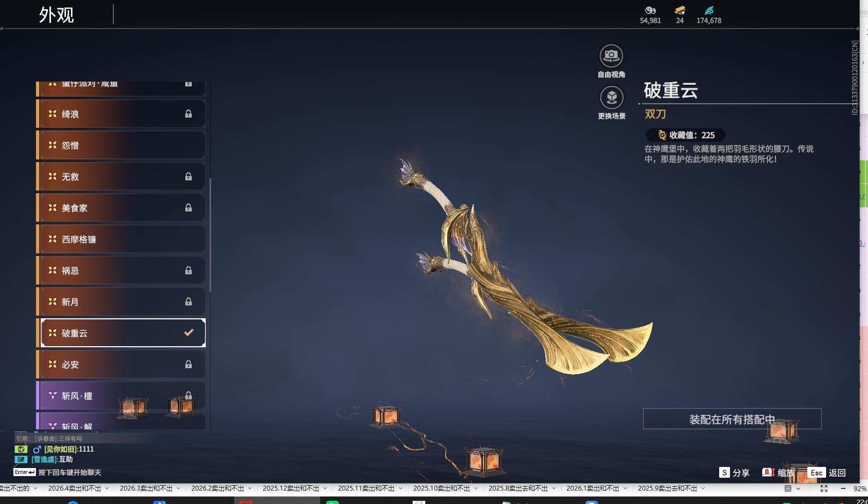This screenshot has width=868, height=504.
Task: Click the green channel badge in chat
Action: 21,449
